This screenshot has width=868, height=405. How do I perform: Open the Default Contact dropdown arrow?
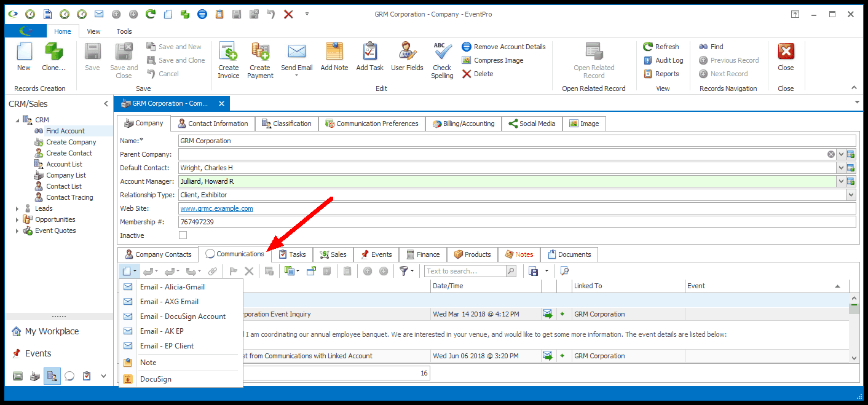(x=840, y=168)
